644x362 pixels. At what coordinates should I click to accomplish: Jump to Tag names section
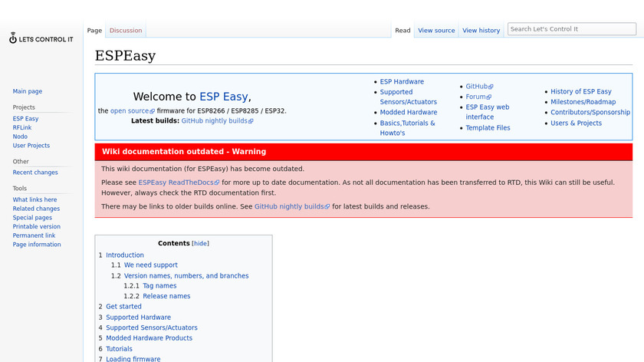pyautogui.click(x=159, y=285)
